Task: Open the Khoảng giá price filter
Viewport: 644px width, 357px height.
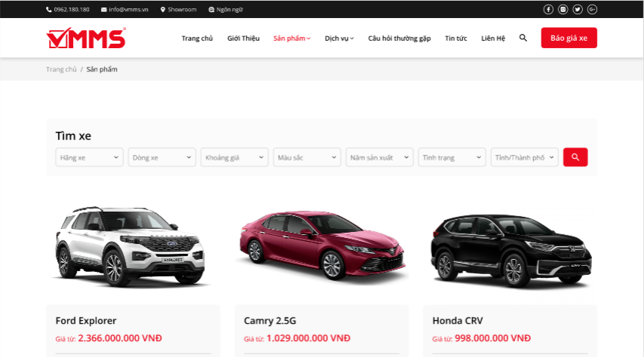Action: coord(234,157)
